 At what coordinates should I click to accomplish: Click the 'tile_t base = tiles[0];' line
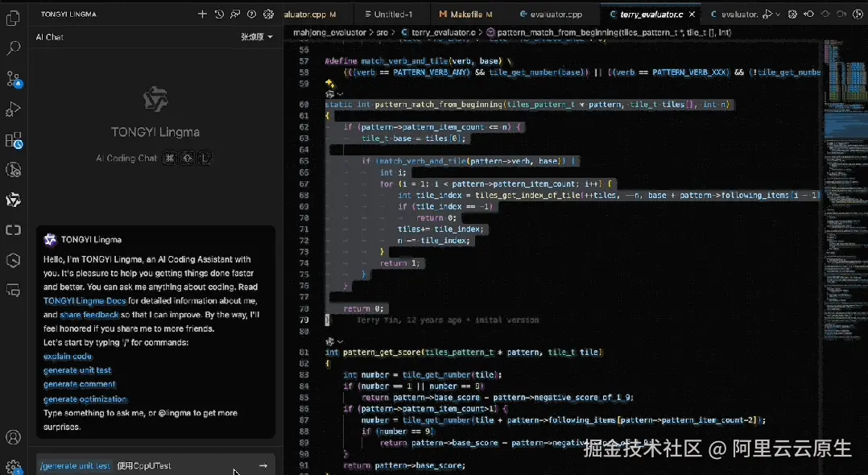[x=414, y=138]
